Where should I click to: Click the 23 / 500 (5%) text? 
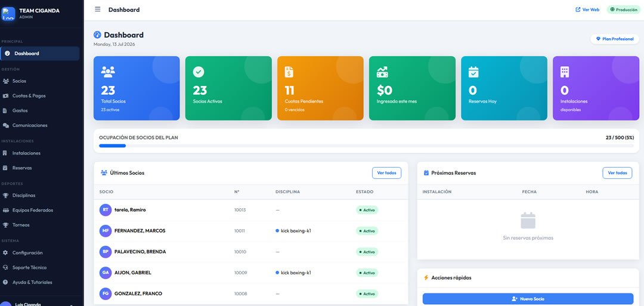click(620, 138)
